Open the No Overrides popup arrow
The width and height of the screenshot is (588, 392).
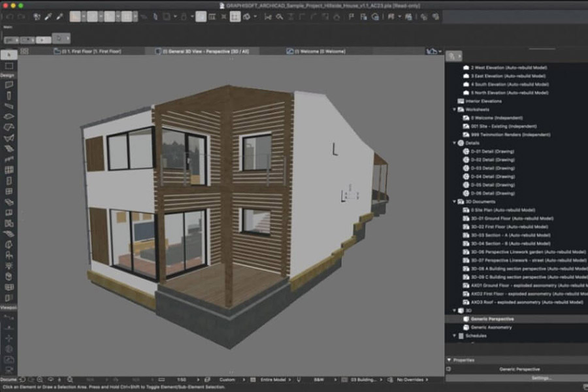click(427, 380)
